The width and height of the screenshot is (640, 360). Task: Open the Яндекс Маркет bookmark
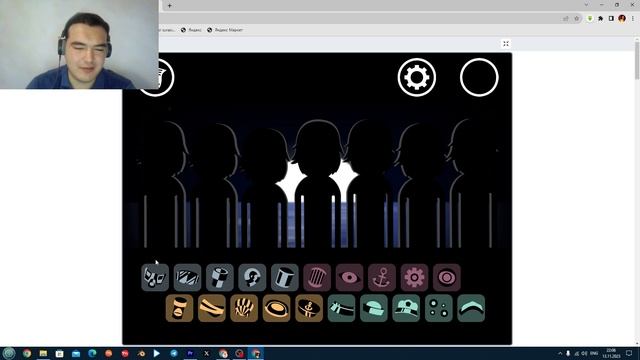pyautogui.click(x=225, y=30)
